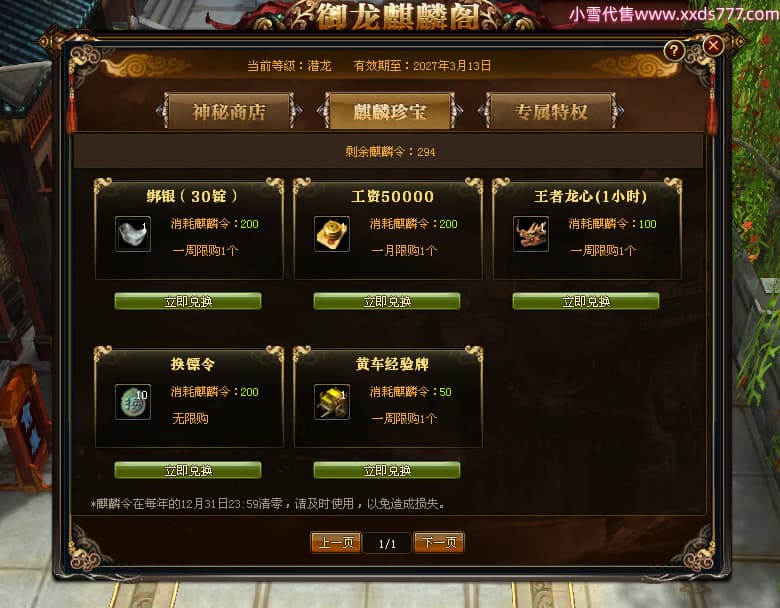Click the 黄车经验牌 yellow cart icon
The height and width of the screenshot is (608, 780).
(332, 402)
